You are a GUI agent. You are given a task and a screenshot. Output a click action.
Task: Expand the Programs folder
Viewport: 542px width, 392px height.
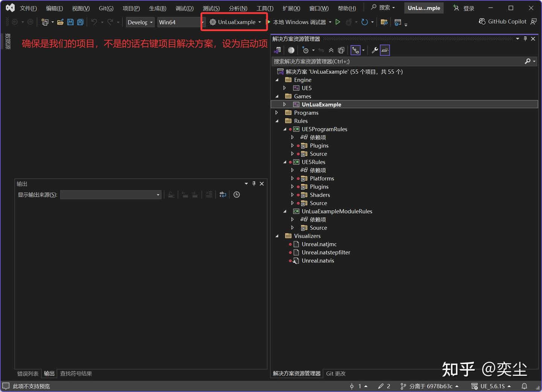[x=277, y=112]
